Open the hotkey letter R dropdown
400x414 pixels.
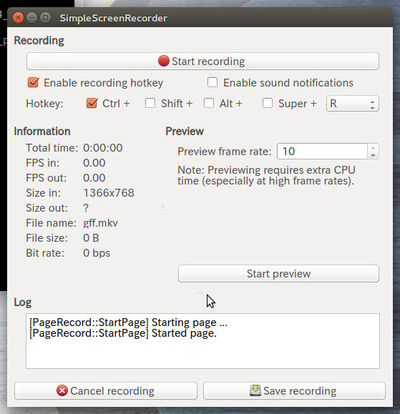tap(352, 104)
